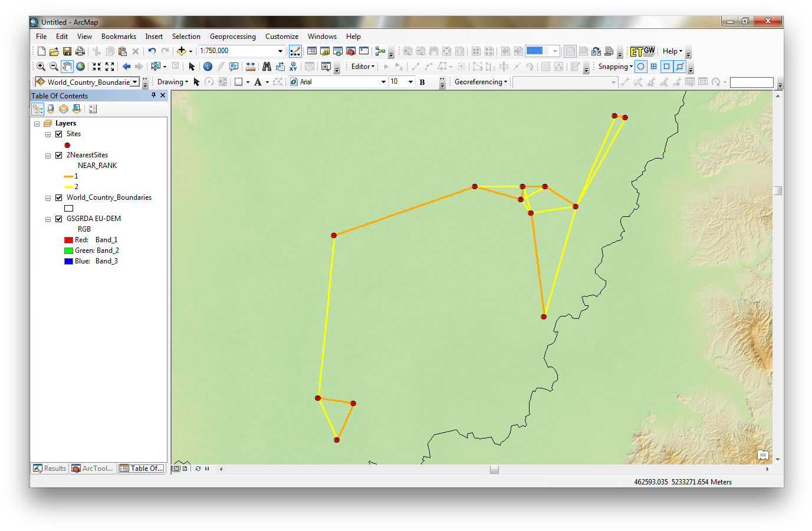Click the List By Source icon
This screenshot has height=531, width=812.
click(51, 108)
